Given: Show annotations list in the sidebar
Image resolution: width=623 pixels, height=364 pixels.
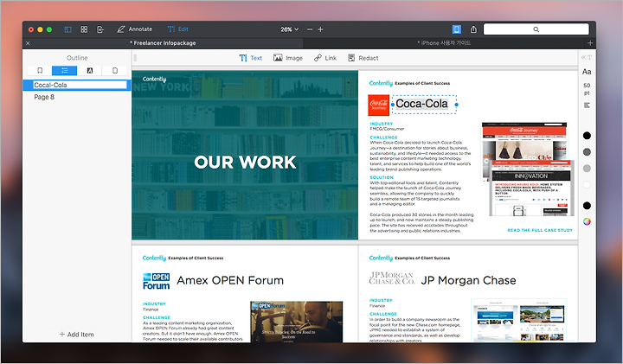Looking at the screenshot, I should (x=89, y=71).
